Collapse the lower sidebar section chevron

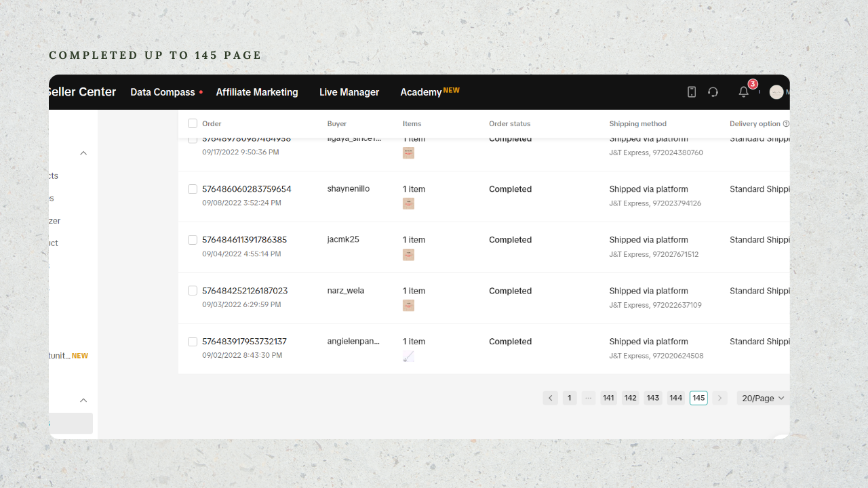pos(83,401)
